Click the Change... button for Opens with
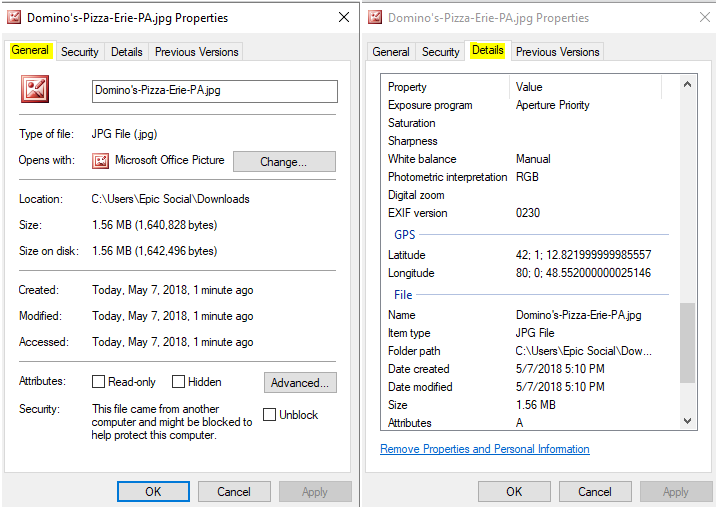 click(284, 162)
